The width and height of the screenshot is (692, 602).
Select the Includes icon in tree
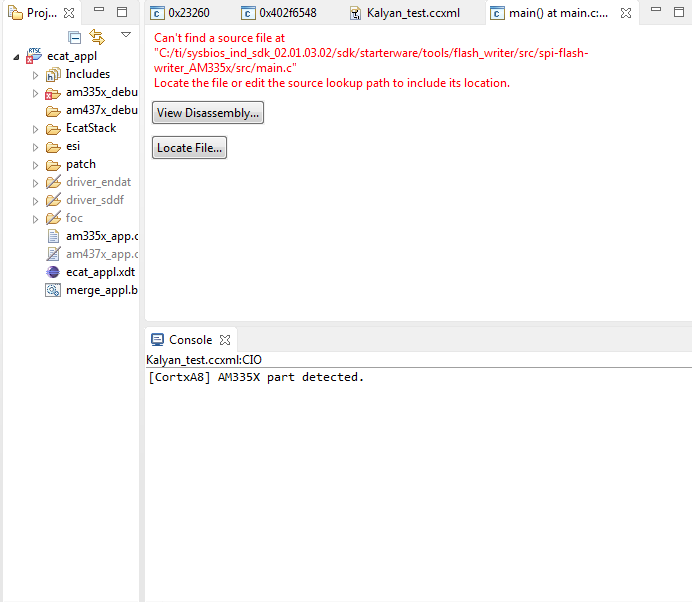pos(53,75)
